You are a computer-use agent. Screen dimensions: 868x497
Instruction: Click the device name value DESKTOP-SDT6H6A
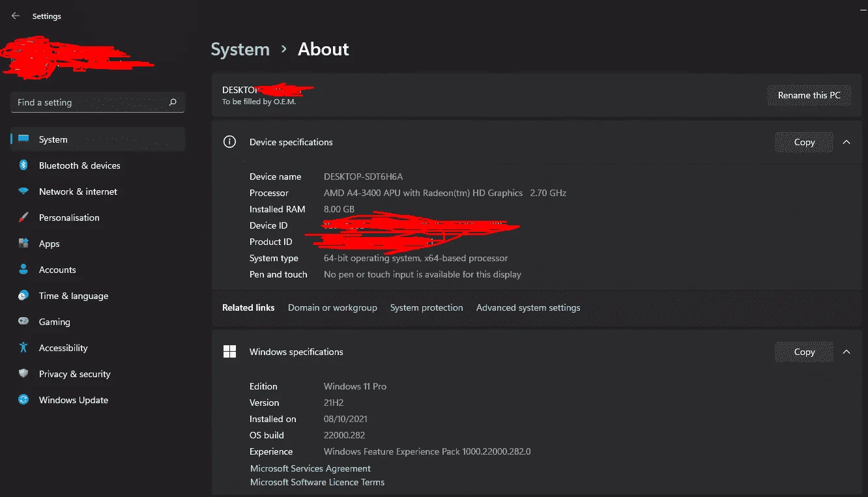[x=364, y=177]
